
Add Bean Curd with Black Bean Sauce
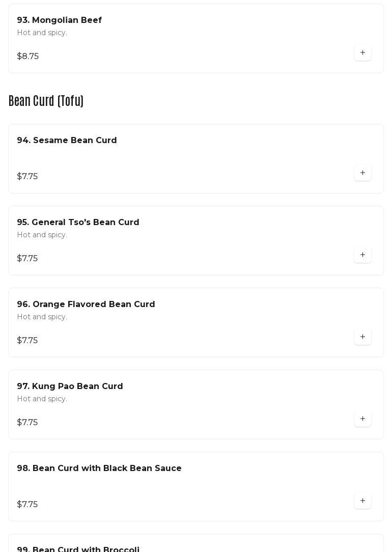tap(362, 501)
